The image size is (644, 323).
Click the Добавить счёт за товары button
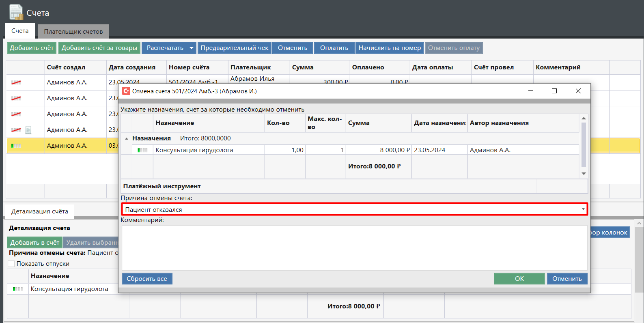click(x=99, y=48)
